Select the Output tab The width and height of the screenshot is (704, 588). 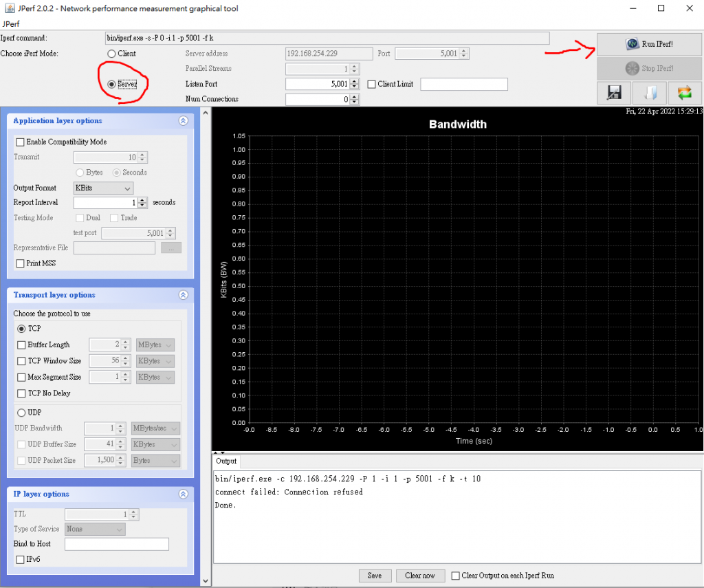pos(225,461)
